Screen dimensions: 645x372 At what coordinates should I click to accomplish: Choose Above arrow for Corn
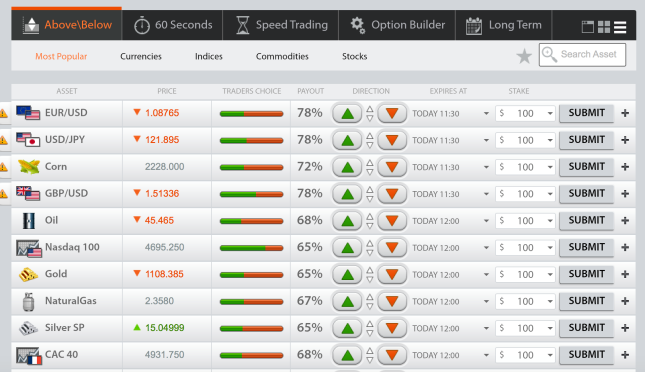[347, 167]
